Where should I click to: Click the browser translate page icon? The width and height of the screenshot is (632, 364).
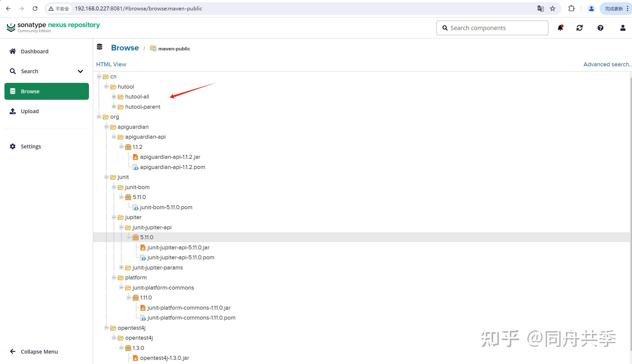(x=540, y=8)
